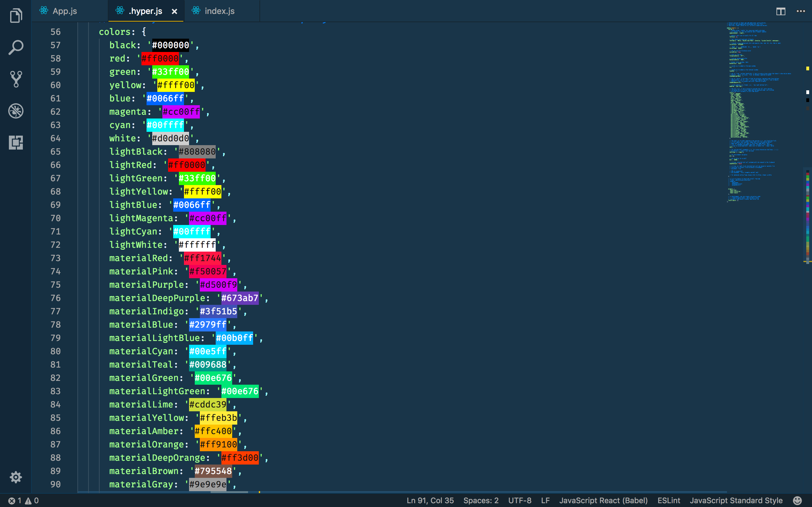Open Settings via the gear icon
Viewport: 812px width, 507px height.
click(x=16, y=477)
